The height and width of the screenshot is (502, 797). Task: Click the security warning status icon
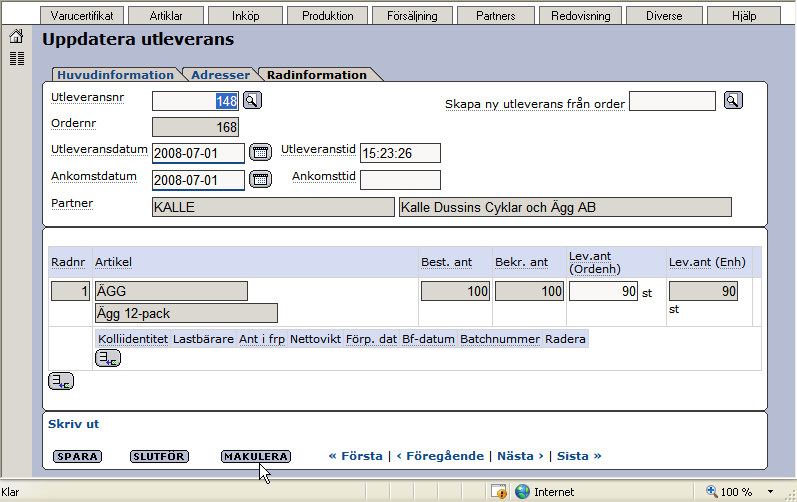[x=499, y=491]
